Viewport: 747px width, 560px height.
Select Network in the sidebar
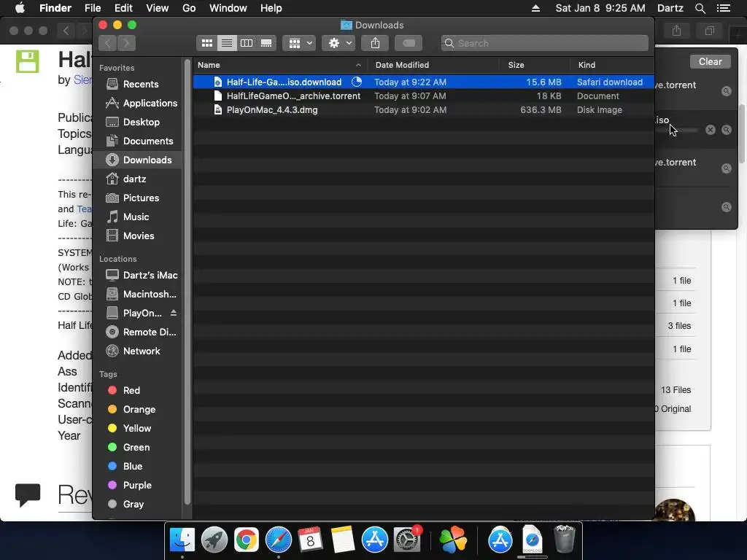click(x=138, y=351)
